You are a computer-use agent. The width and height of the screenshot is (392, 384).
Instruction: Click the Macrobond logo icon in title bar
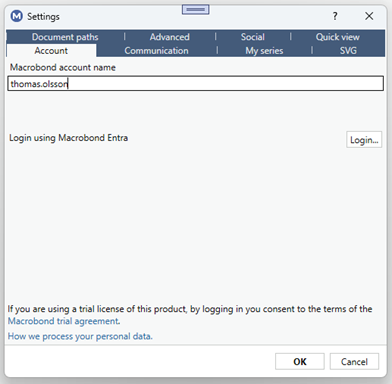tap(16, 16)
